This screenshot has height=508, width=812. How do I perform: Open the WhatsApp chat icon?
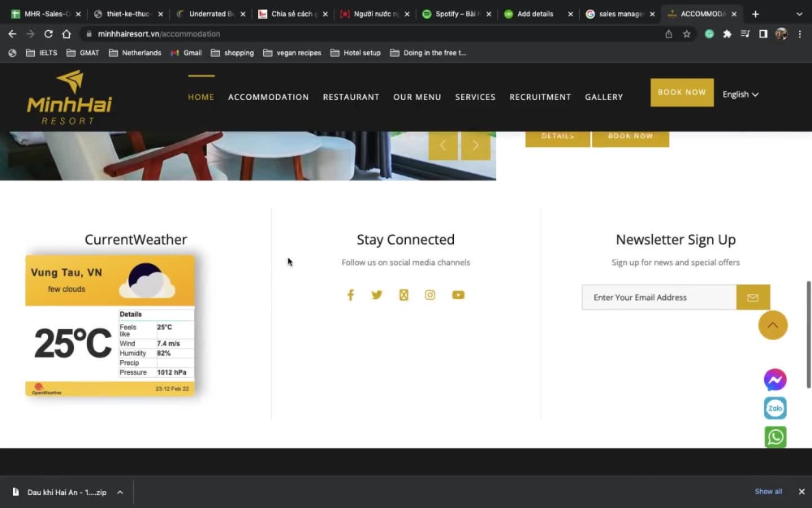tap(775, 437)
